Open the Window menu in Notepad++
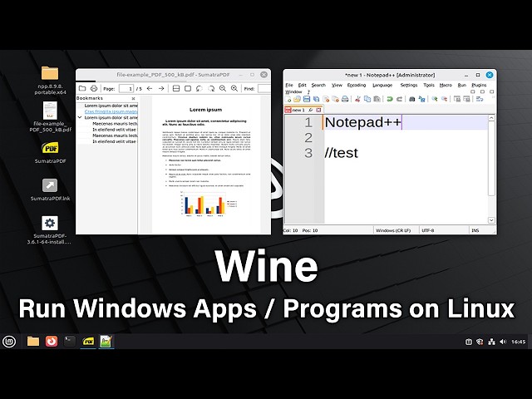The height and width of the screenshot is (399, 532). [293, 91]
